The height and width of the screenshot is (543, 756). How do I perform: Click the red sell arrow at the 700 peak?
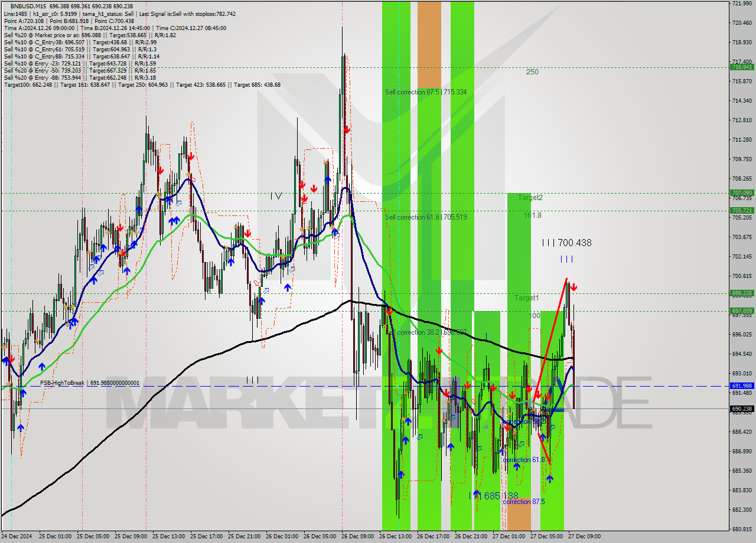point(573,287)
